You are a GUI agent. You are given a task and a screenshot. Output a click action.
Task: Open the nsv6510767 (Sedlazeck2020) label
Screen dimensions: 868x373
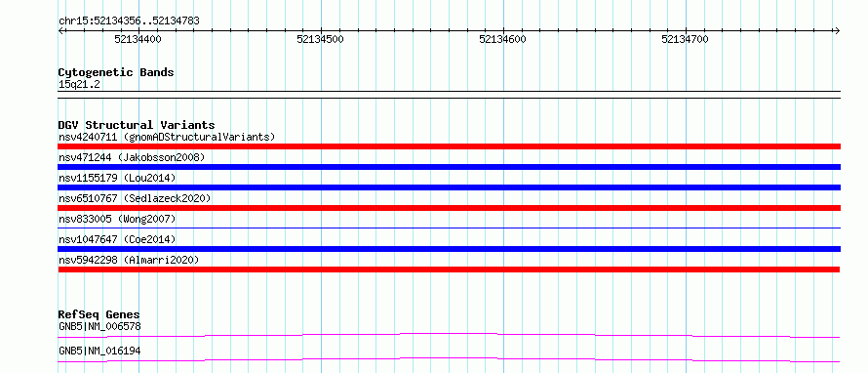(135, 198)
